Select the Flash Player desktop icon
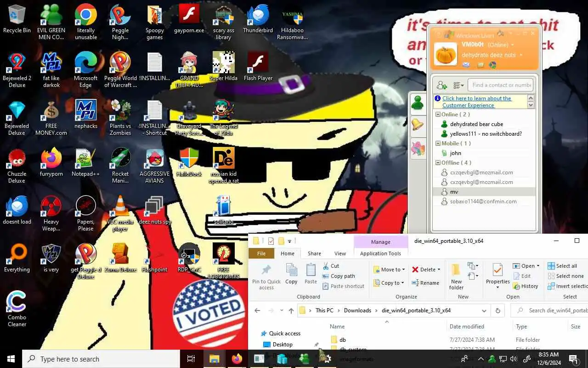 click(258, 67)
